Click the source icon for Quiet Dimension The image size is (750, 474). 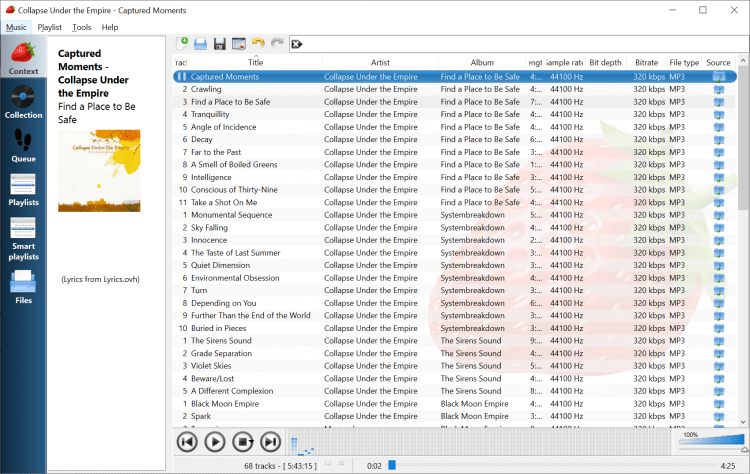(718, 265)
